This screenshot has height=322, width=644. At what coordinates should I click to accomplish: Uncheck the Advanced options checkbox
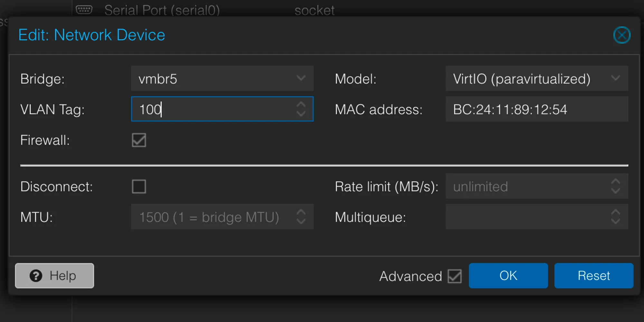click(x=454, y=276)
